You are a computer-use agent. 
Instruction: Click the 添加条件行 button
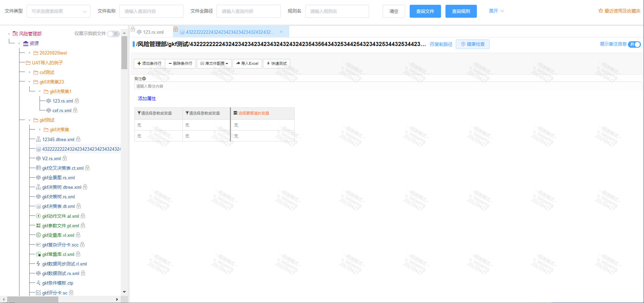point(149,63)
